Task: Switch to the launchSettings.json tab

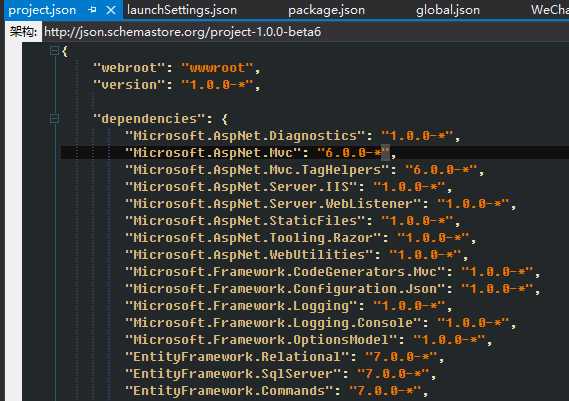Action: coord(182,10)
